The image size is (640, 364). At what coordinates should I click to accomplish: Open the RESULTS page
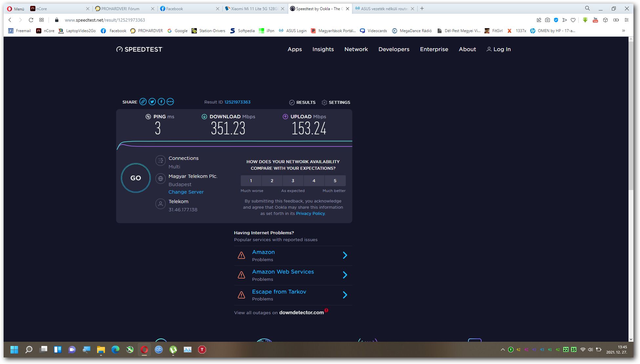point(302,102)
